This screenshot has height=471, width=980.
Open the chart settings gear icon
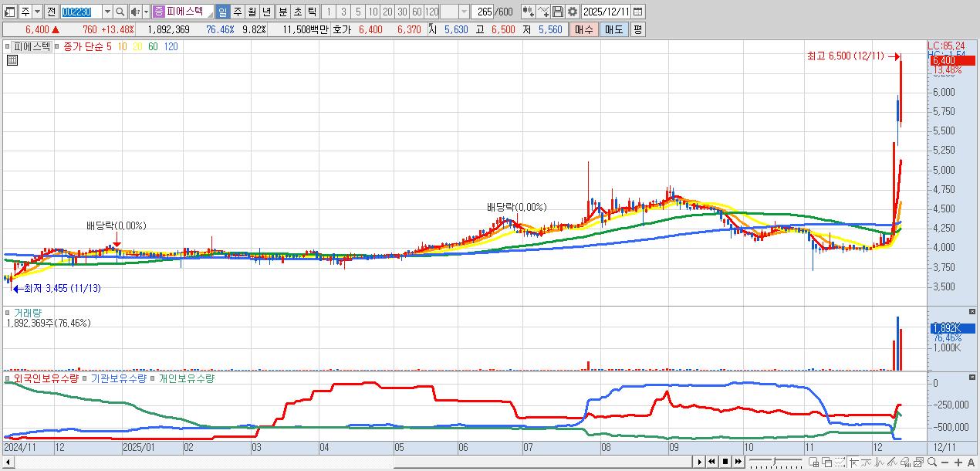pyautogui.click(x=572, y=12)
